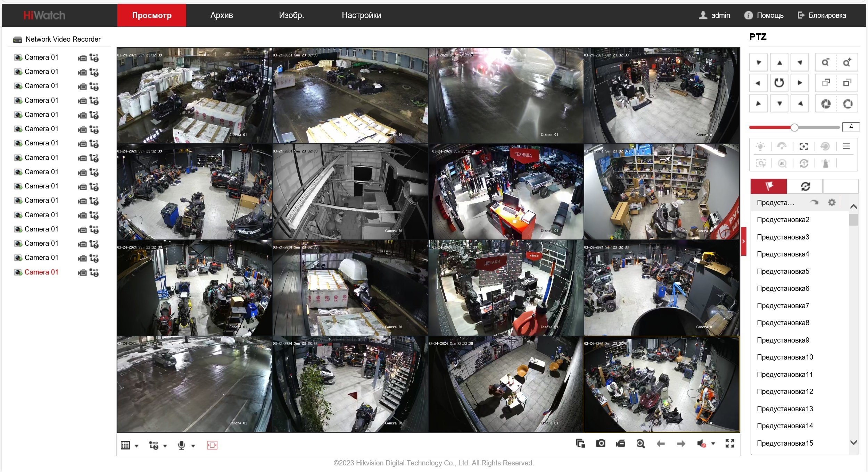Open window division layout dropdown
This screenshot has width=868, height=472.
click(x=137, y=446)
